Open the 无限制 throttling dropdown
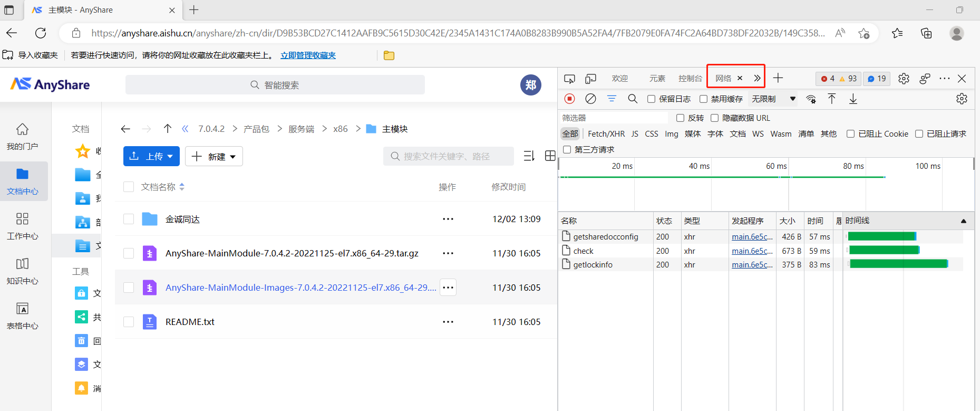The image size is (980, 411). [773, 99]
